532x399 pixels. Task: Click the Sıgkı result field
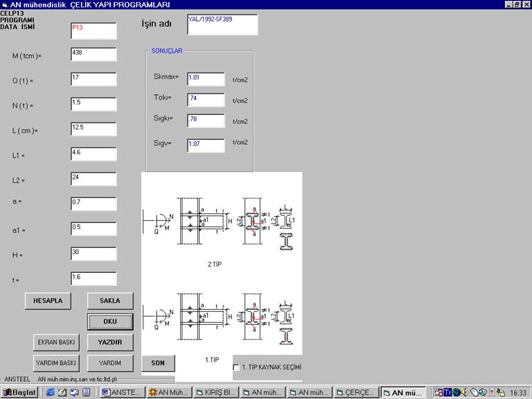pos(206,121)
